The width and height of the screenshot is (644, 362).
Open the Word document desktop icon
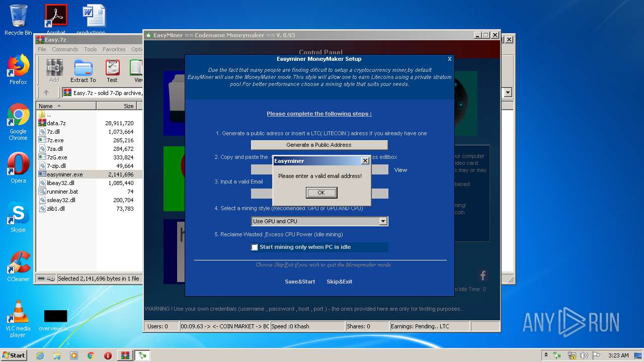pos(94,20)
